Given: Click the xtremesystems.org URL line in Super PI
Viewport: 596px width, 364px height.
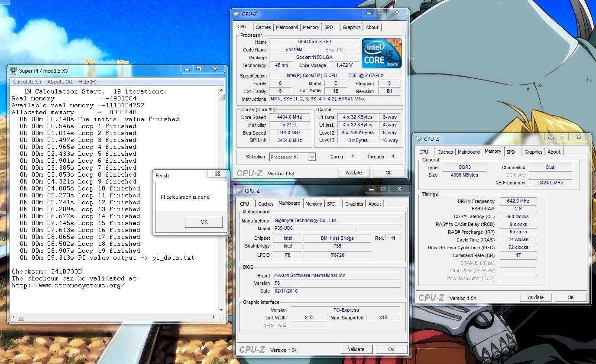Looking at the screenshot, I should [x=68, y=285].
